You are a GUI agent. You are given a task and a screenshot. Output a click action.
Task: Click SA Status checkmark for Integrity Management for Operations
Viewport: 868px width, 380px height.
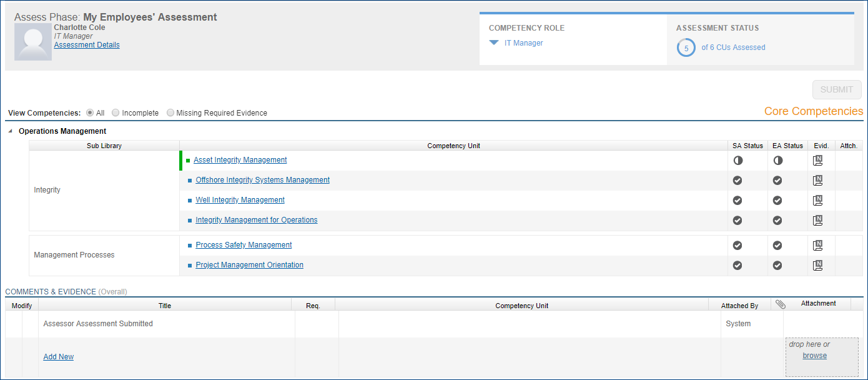[737, 221]
